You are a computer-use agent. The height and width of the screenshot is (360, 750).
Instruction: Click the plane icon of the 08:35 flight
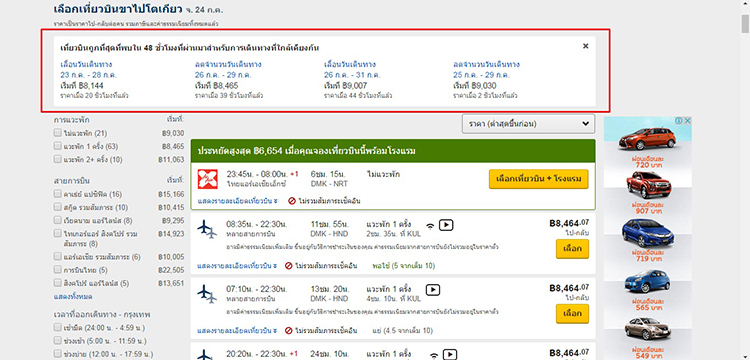pyautogui.click(x=207, y=229)
